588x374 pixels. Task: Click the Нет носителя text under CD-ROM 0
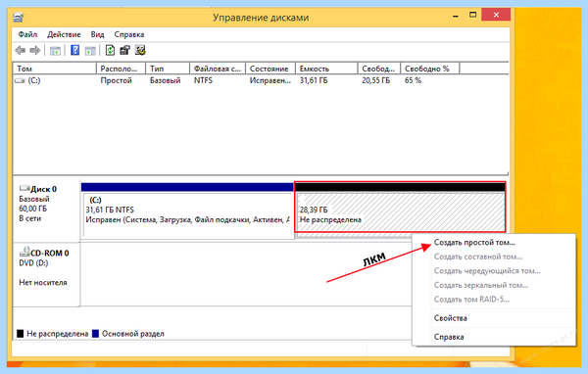pyautogui.click(x=43, y=283)
